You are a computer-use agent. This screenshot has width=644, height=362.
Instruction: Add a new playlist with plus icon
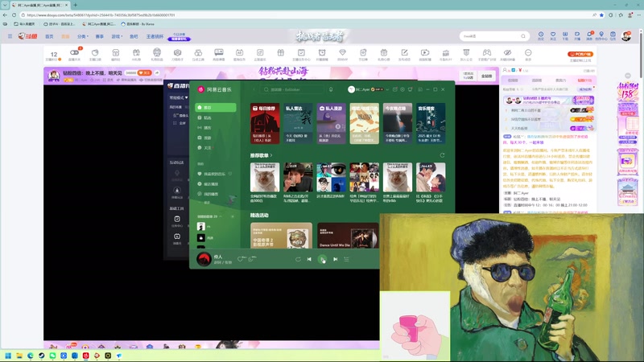point(233,216)
